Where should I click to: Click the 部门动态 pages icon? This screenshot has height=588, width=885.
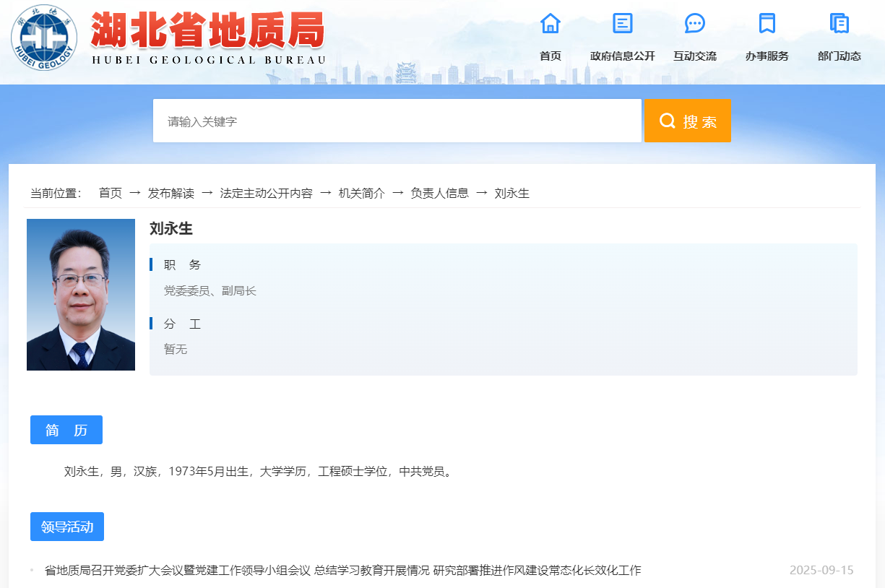(x=839, y=23)
